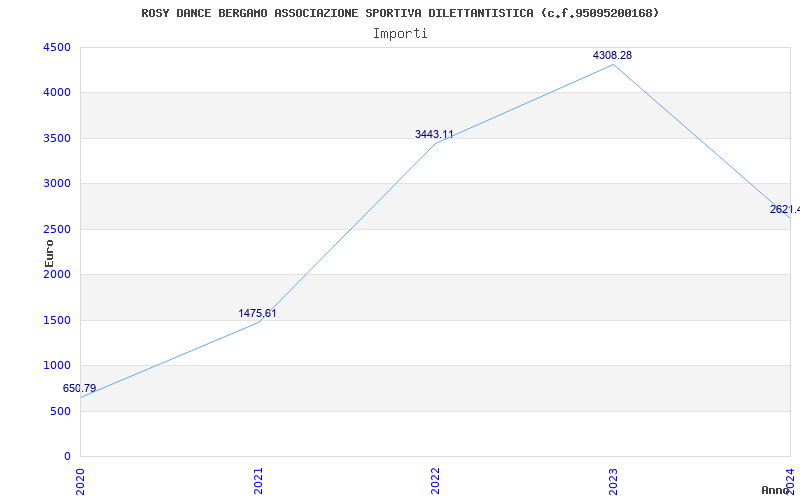Select the 1475.61 data label
Screen dimensions: 800x500
(257, 313)
